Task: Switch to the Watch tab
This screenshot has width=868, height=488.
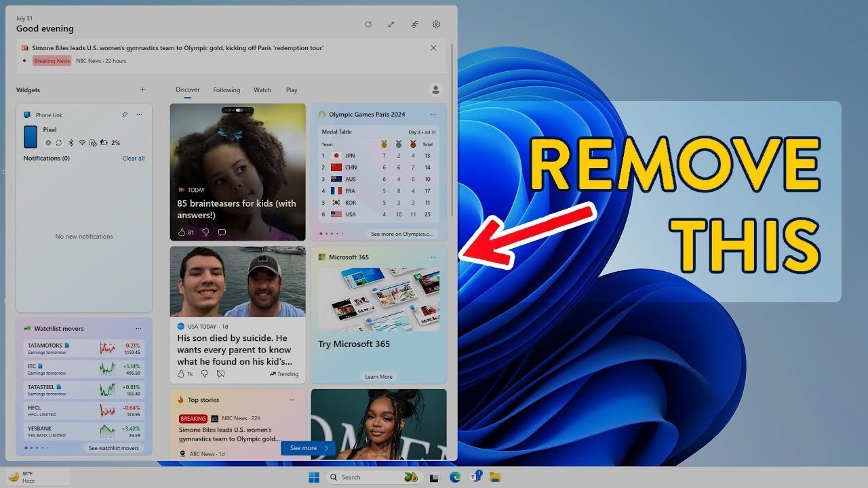Action: pyautogui.click(x=262, y=89)
